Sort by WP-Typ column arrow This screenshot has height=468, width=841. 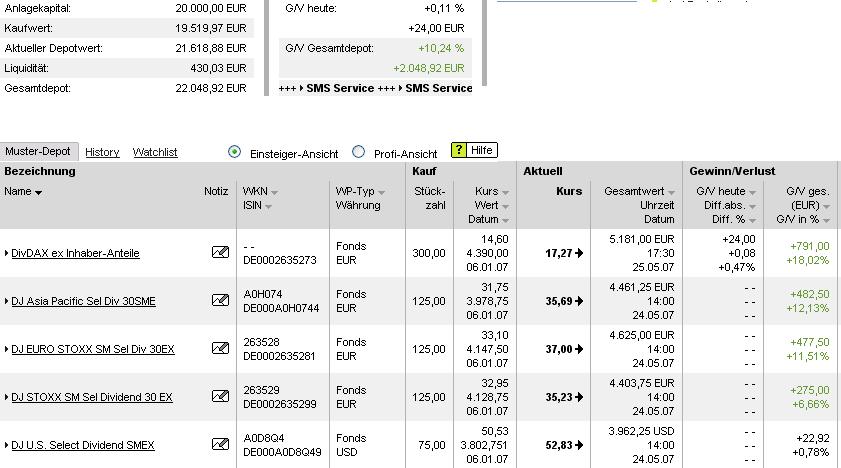tap(381, 192)
